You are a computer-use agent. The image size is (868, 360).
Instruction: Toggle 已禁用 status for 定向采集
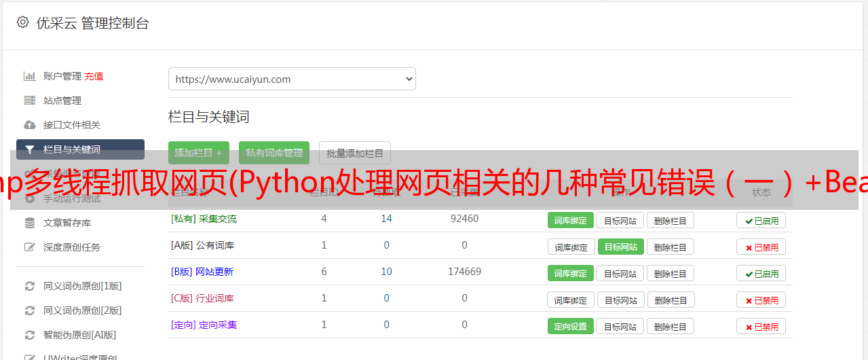[761, 326]
